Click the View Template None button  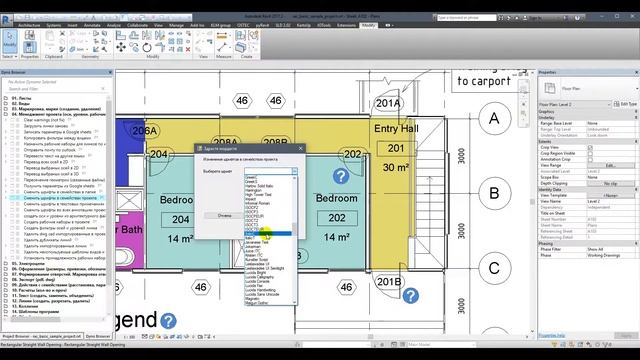pos(611,196)
